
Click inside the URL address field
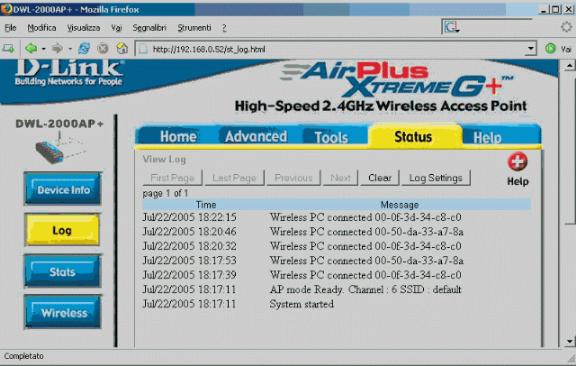pos(331,49)
